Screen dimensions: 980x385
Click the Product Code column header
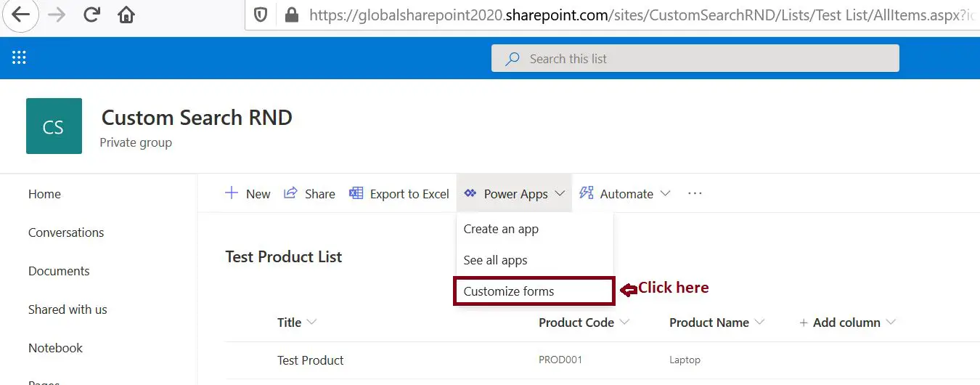(576, 323)
